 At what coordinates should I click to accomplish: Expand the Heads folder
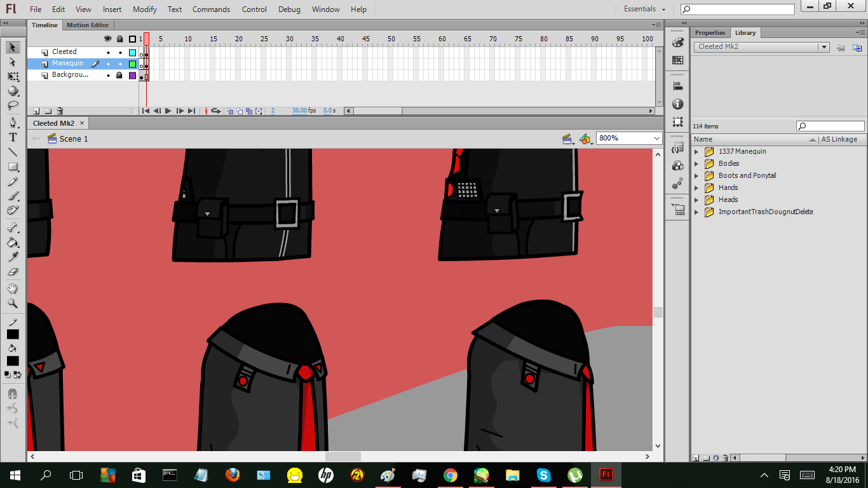696,200
